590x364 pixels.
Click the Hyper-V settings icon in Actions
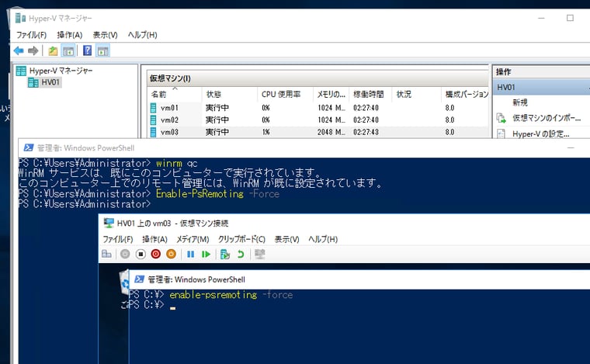(501, 133)
